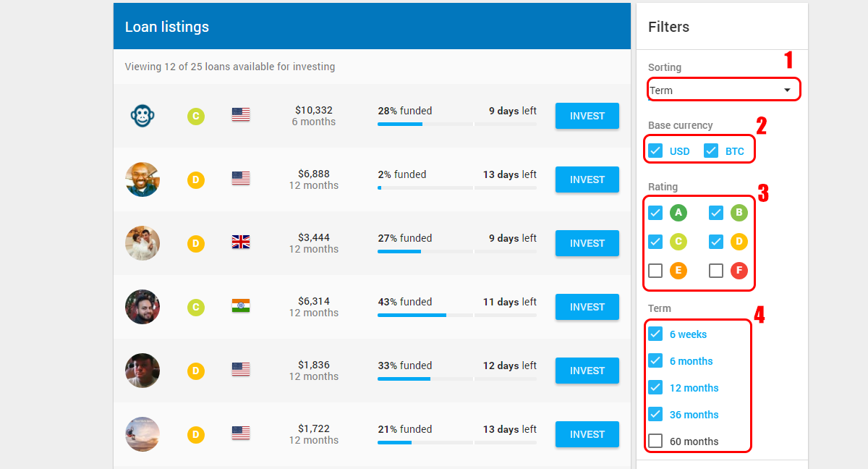Uncheck the BTC base currency checkbox
Screen dimensions: 868x469
[711, 151]
